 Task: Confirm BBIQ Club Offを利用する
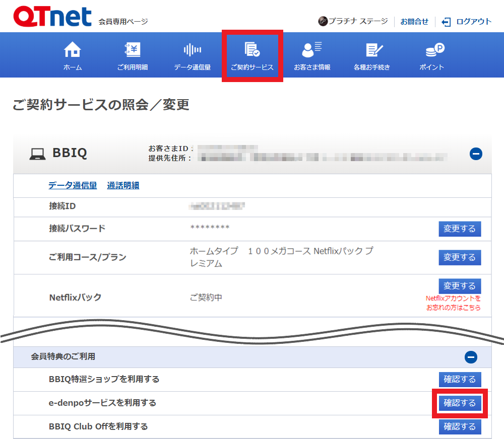point(460,427)
